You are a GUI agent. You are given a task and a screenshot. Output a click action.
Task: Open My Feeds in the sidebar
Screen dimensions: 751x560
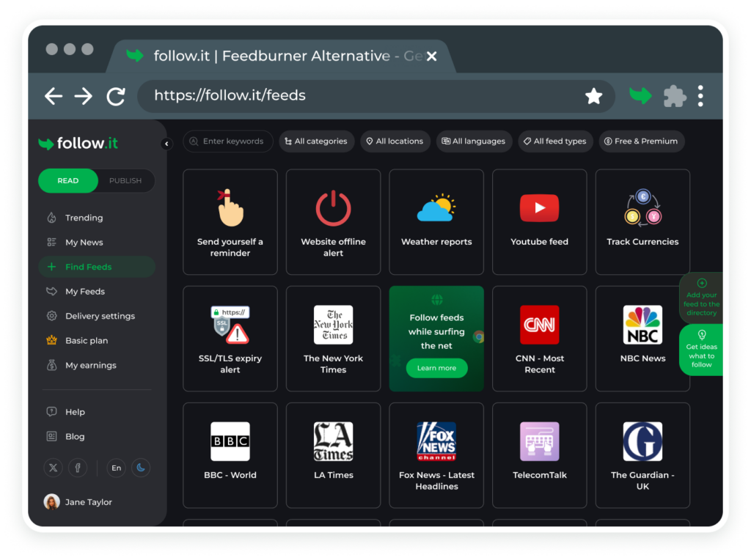[96, 292]
